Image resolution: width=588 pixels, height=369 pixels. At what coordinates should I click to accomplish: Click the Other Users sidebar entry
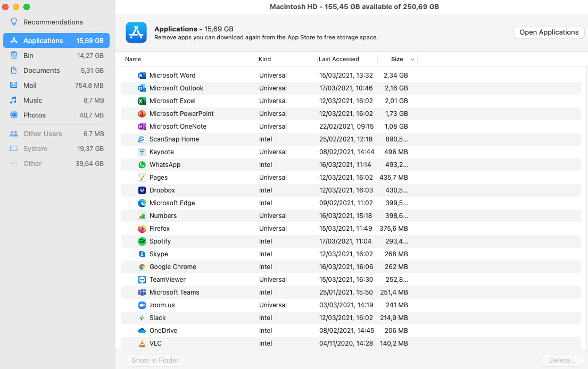[x=56, y=134]
